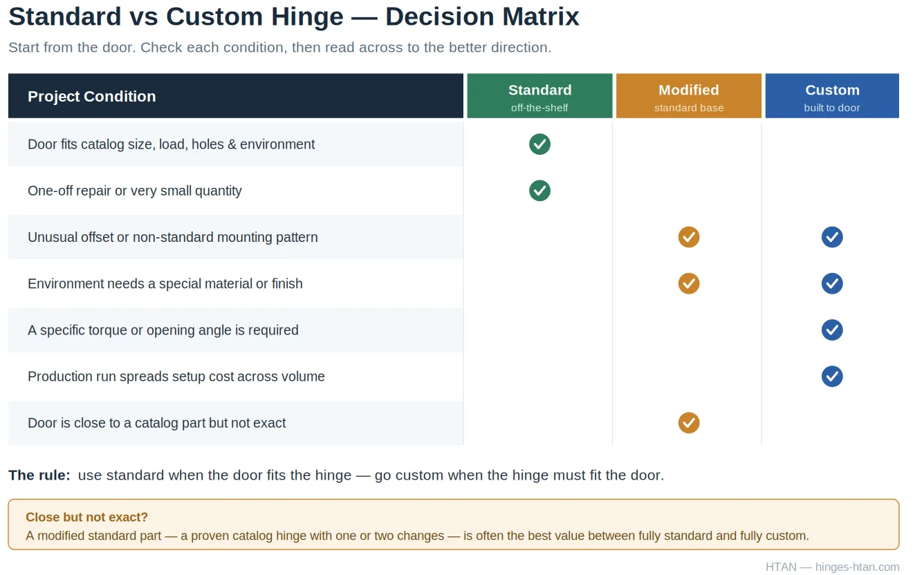Click blue checkmark in unusual offset row
924x575 pixels.
coord(832,237)
